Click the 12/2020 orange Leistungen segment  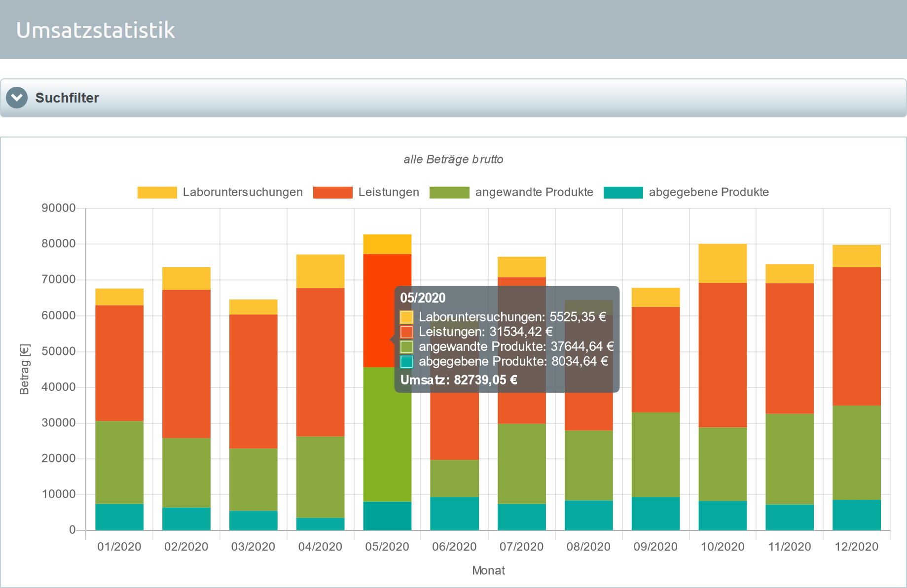click(x=857, y=337)
